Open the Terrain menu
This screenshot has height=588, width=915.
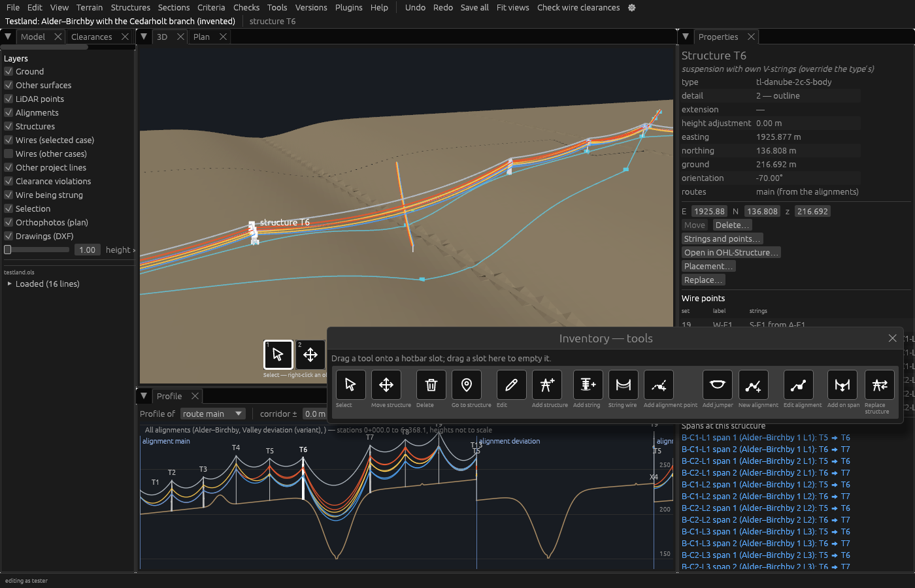click(x=90, y=8)
